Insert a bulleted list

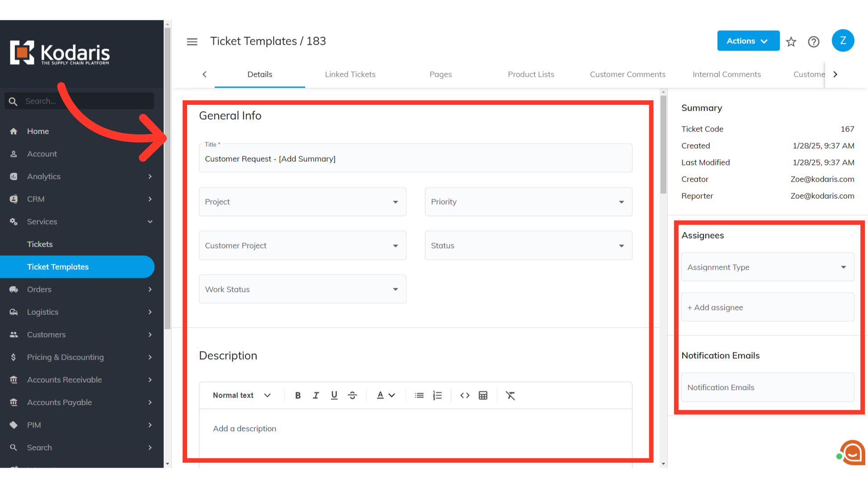(x=419, y=395)
